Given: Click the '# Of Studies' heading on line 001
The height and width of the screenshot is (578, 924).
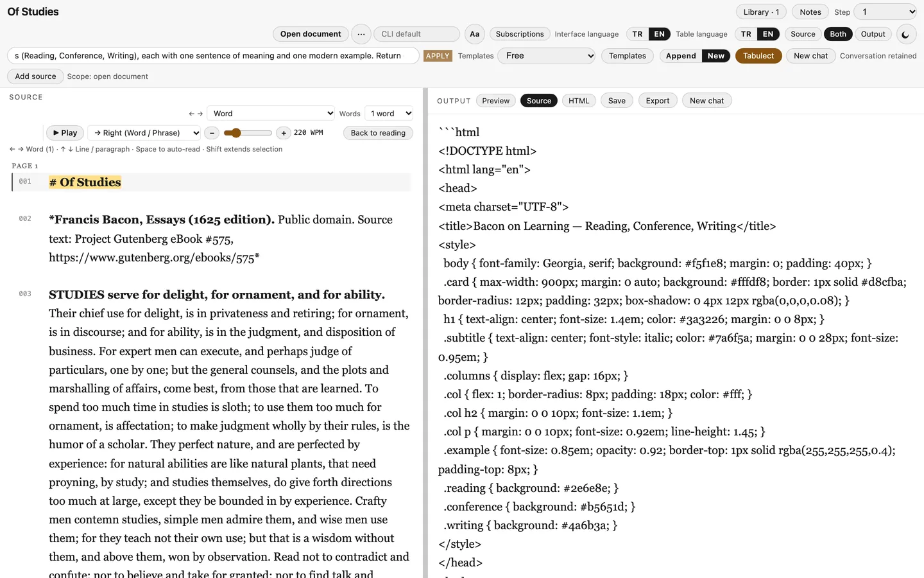Looking at the screenshot, I should [85, 182].
